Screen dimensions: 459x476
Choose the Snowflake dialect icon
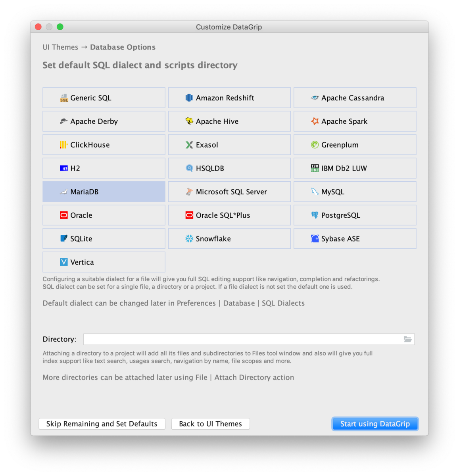click(x=189, y=238)
